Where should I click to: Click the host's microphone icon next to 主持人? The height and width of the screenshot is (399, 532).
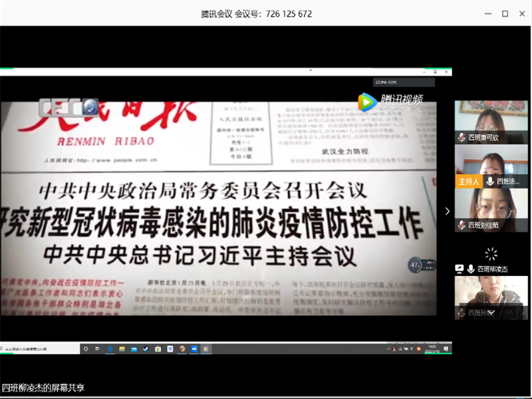click(490, 181)
